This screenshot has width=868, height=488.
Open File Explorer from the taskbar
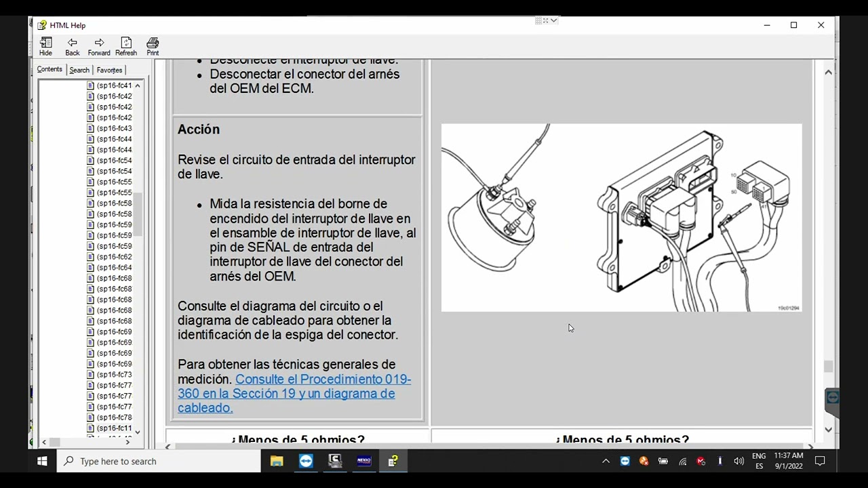coord(277,461)
